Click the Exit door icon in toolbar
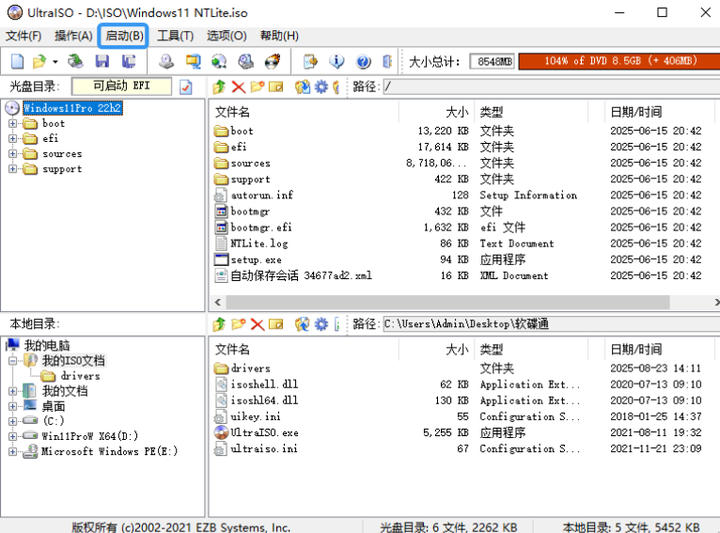 click(x=387, y=61)
